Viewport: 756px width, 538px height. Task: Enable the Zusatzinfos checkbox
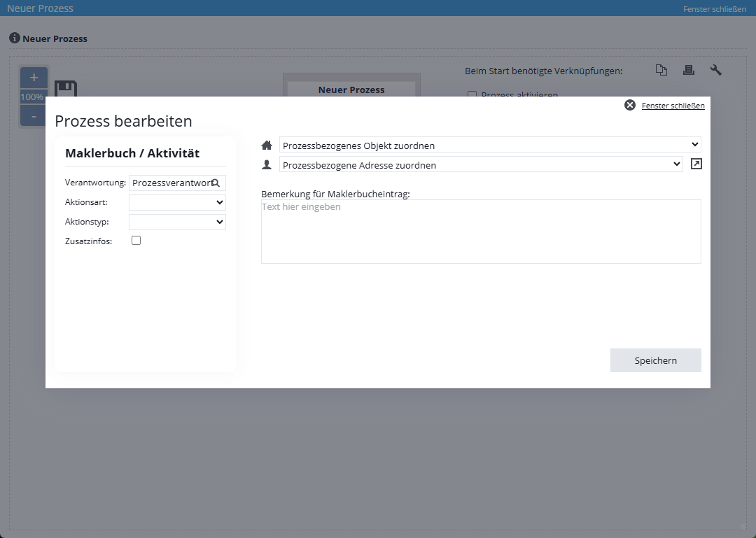[x=136, y=241]
